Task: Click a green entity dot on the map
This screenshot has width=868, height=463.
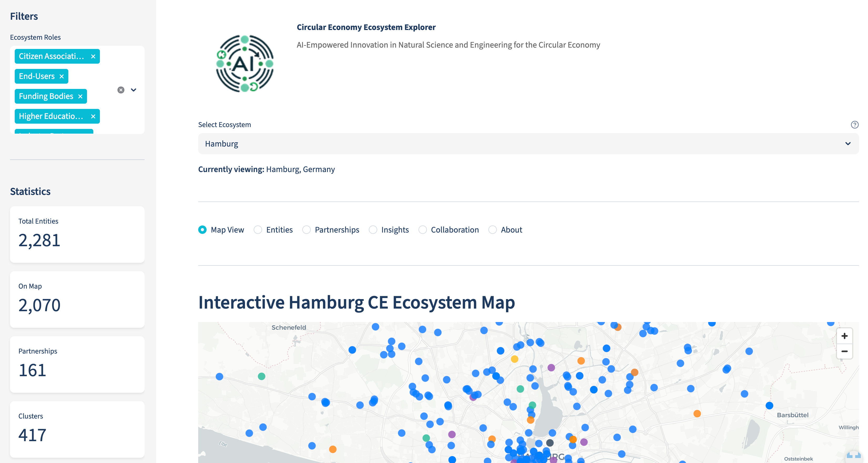Action: 262,377
